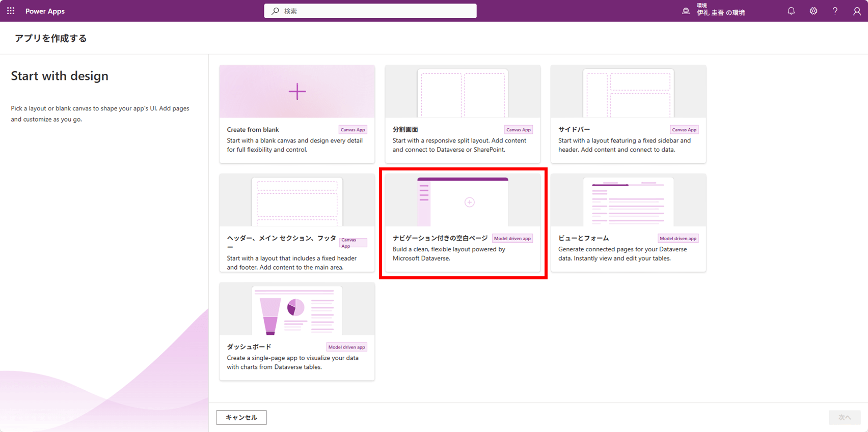Screen dimensions: 868x432
Task: Select the ナビゲーション付きの空白ページ card
Action: 463,223
